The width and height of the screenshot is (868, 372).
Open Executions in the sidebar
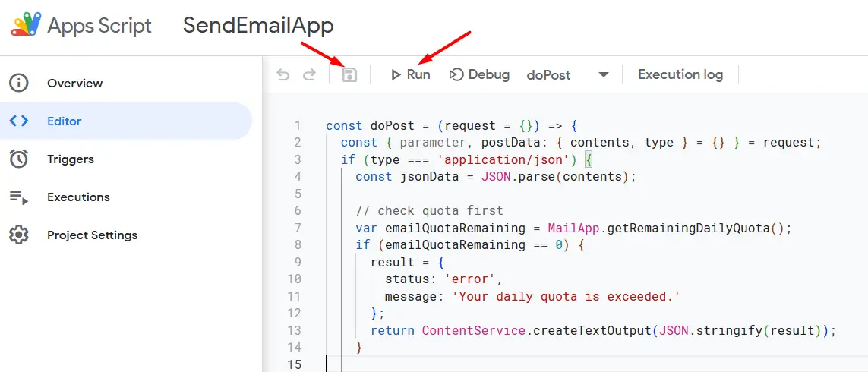[x=78, y=197]
